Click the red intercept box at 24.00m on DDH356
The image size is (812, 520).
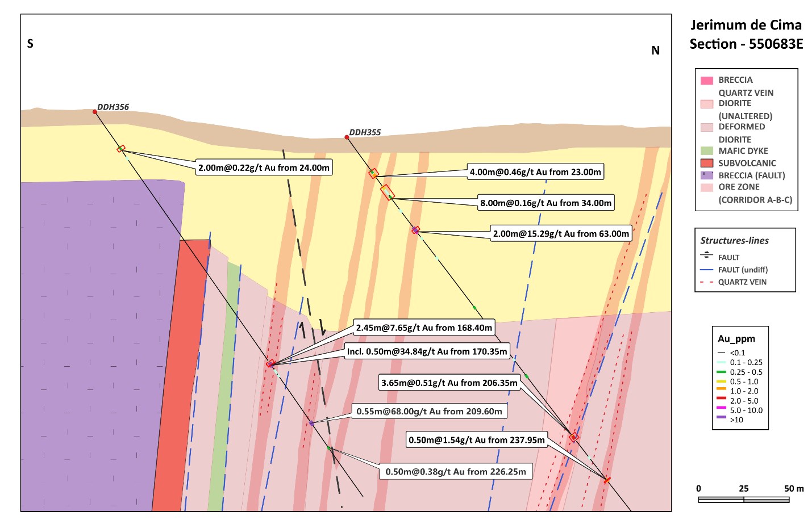121,149
